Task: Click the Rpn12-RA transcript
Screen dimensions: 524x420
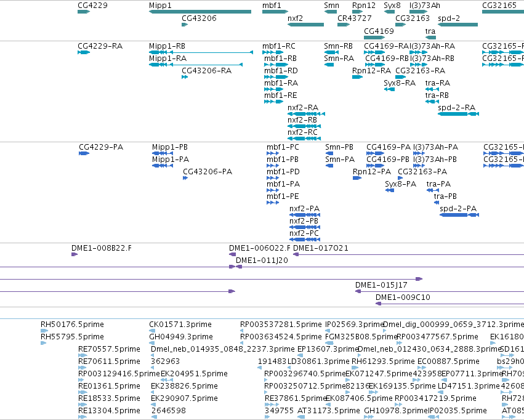Action: [357, 77]
